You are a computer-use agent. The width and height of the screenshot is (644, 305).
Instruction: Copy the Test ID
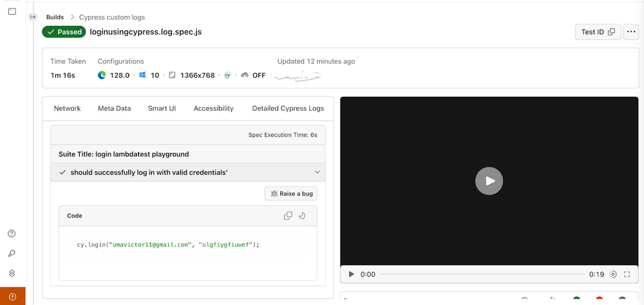point(598,32)
